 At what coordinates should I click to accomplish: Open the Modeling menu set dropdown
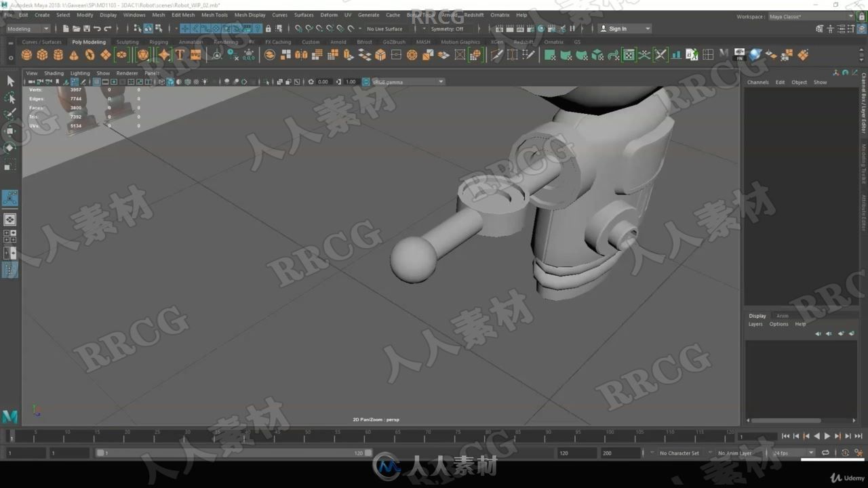28,28
